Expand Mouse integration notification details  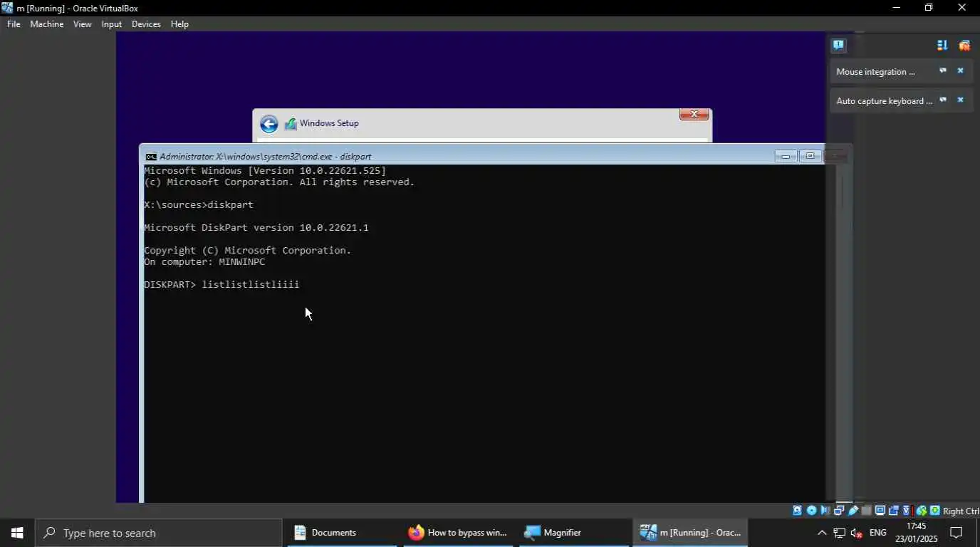pos(942,71)
